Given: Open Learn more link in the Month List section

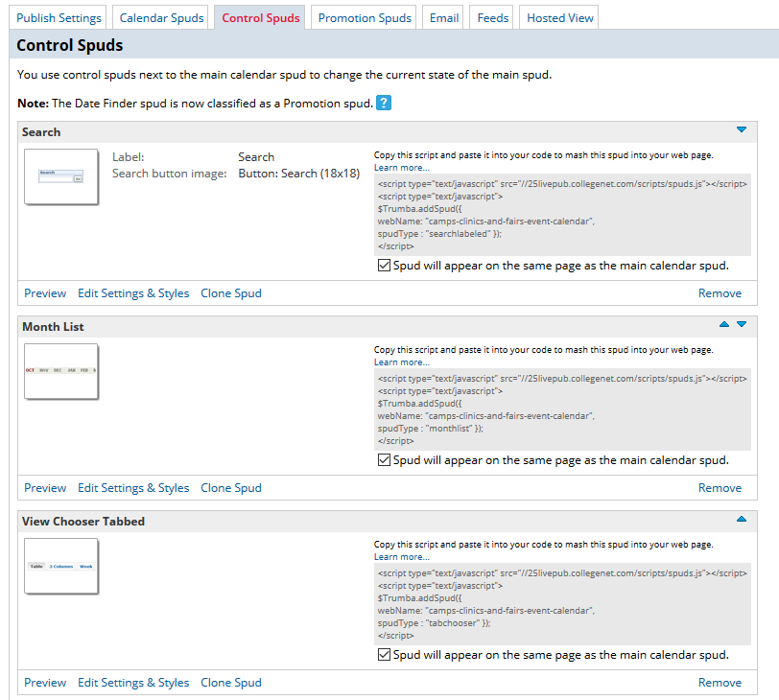Looking at the screenshot, I should [x=401, y=362].
